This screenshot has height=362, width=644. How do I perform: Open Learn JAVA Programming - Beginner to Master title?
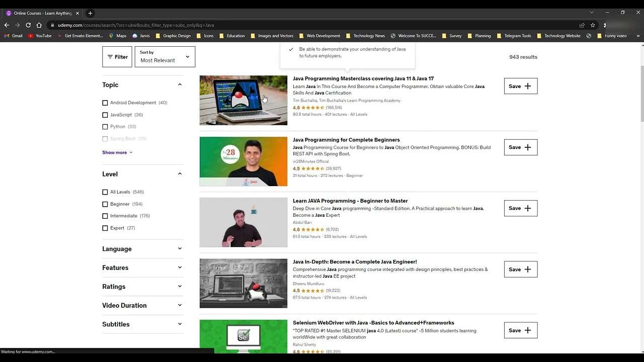[350, 201]
